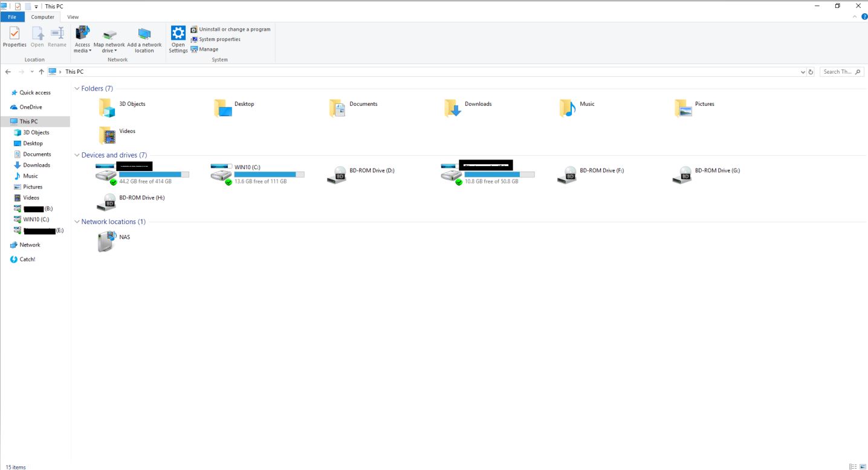Collapse the Folders section
Screen dimensions: 868x470
pyautogui.click(x=76, y=88)
